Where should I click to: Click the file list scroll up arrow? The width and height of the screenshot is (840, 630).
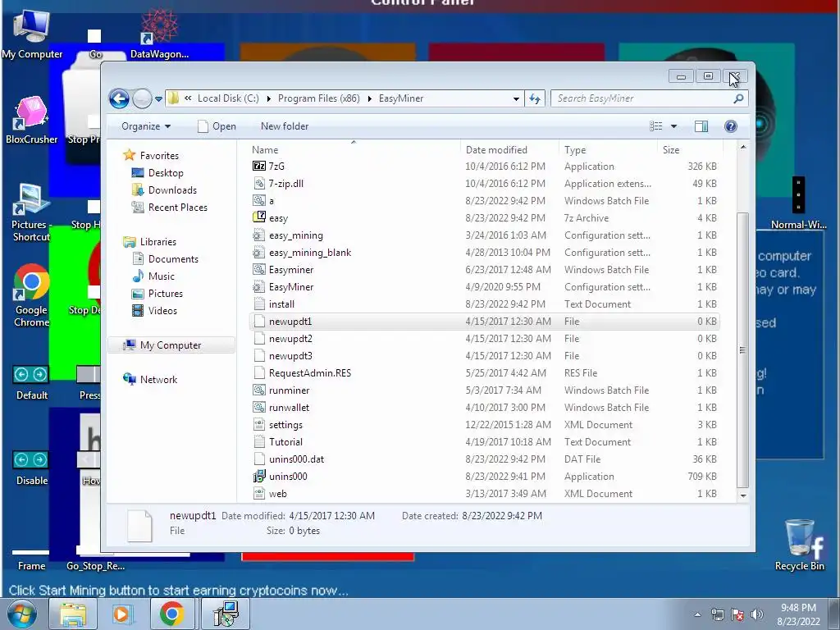coord(743,148)
